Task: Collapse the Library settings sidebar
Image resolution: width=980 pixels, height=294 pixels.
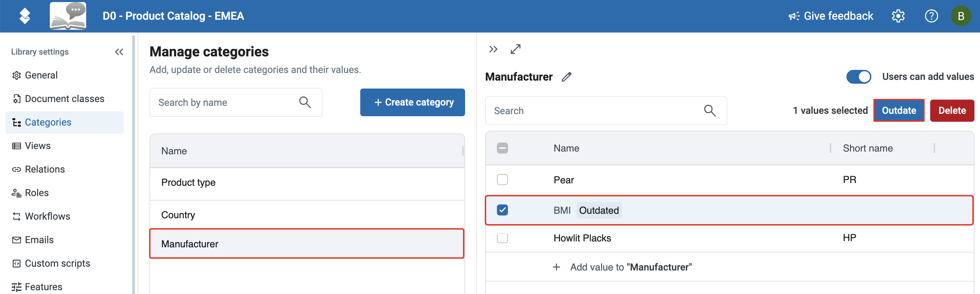Action: (119, 52)
